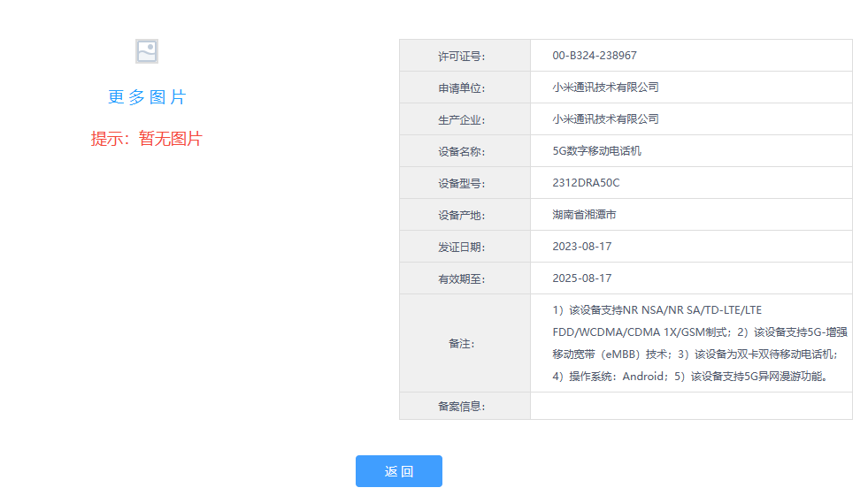
Task: Select the 许可证号 label cell
Action: [465, 56]
